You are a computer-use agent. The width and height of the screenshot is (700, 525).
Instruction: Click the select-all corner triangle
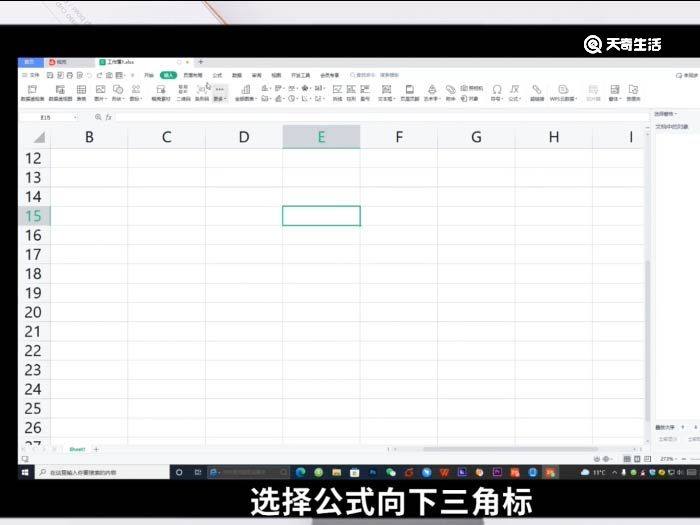(39, 137)
